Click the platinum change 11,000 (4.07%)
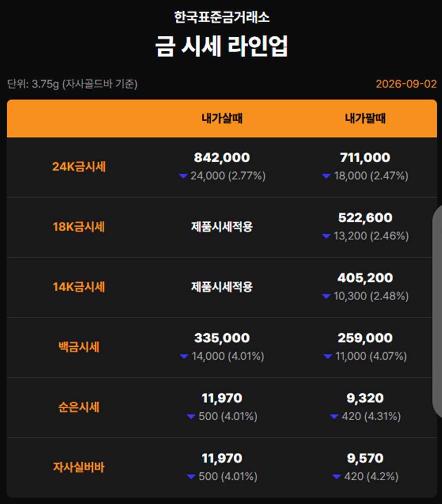Screen dimensions: 442x504 tap(371, 356)
